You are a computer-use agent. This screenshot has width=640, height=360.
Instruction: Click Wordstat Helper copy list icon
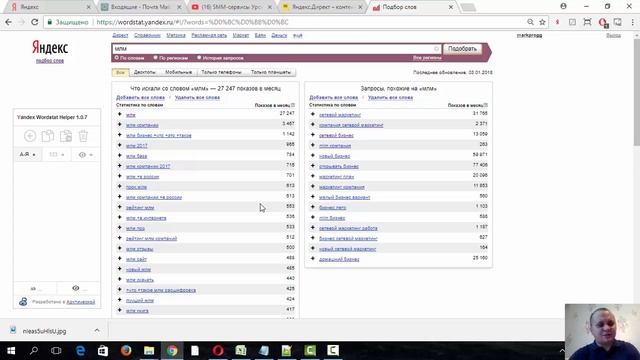(48, 136)
